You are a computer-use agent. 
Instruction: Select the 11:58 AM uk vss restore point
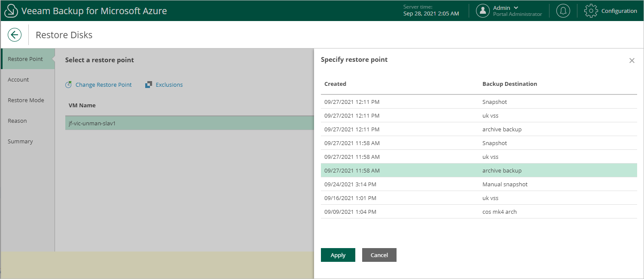click(x=479, y=157)
